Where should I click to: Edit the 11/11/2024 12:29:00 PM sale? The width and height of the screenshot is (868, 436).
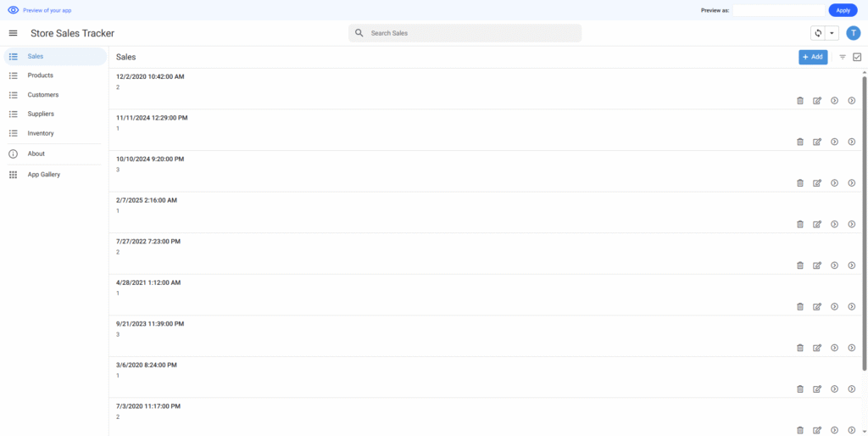817,142
